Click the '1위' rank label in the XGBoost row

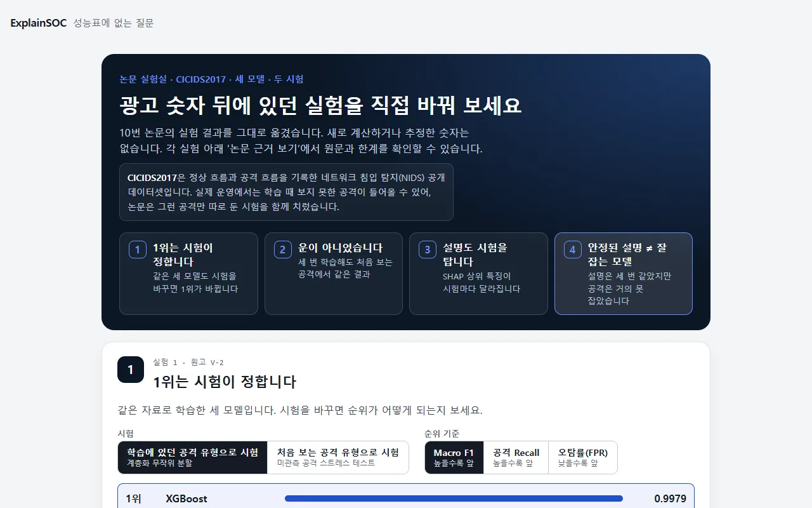pyautogui.click(x=134, y=499)
